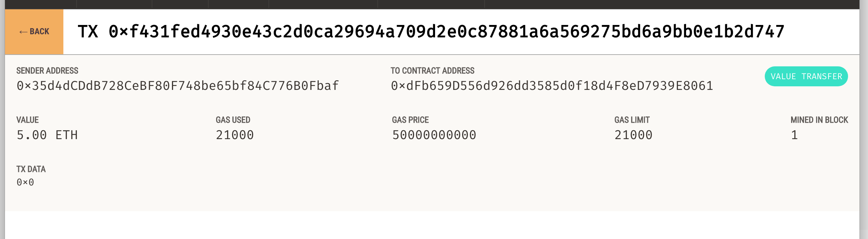This screenshot has width=868, height=239.
Task: Click the VALUE field showing 5.00 ETH
Action: (47, 135)
